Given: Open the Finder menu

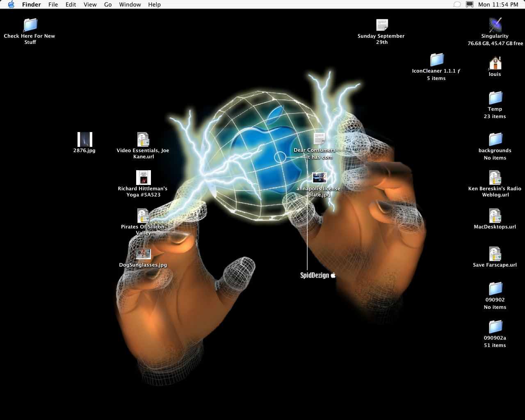Looking at the screenshot, I should [x=31, y=5].
